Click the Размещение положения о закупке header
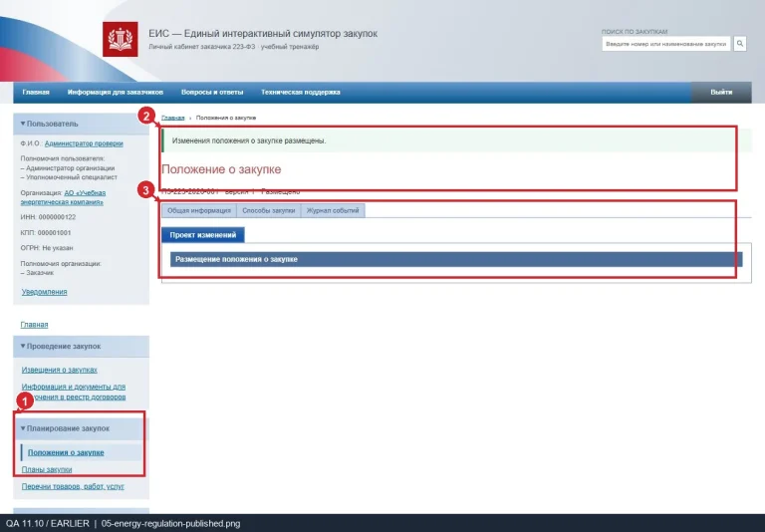Image resolution: width=765 pixels, height=532 pixels. (x=456, y=259)
